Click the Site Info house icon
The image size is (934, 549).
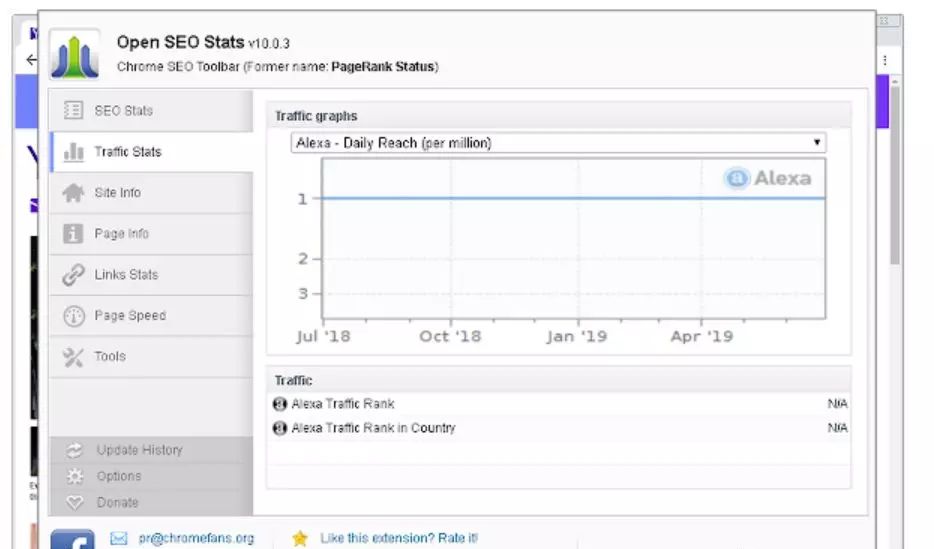(73, 193)
